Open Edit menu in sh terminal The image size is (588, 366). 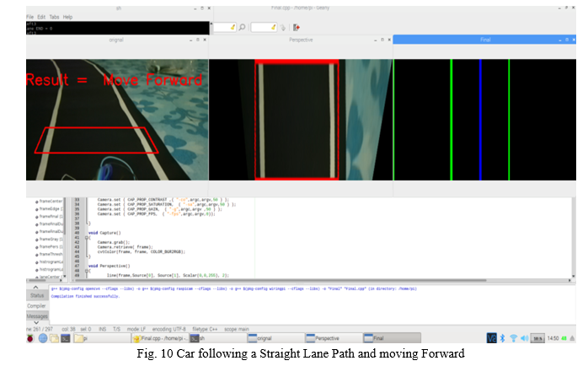(x=41, y=17)
